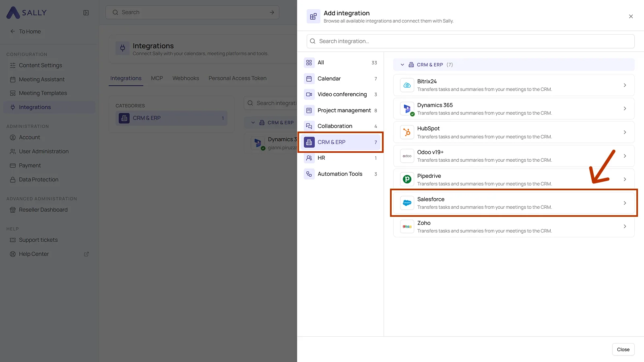Switch to the Personal Access Token tab
The height and width of the screenshot is (362, 644).
click(237, 78)
